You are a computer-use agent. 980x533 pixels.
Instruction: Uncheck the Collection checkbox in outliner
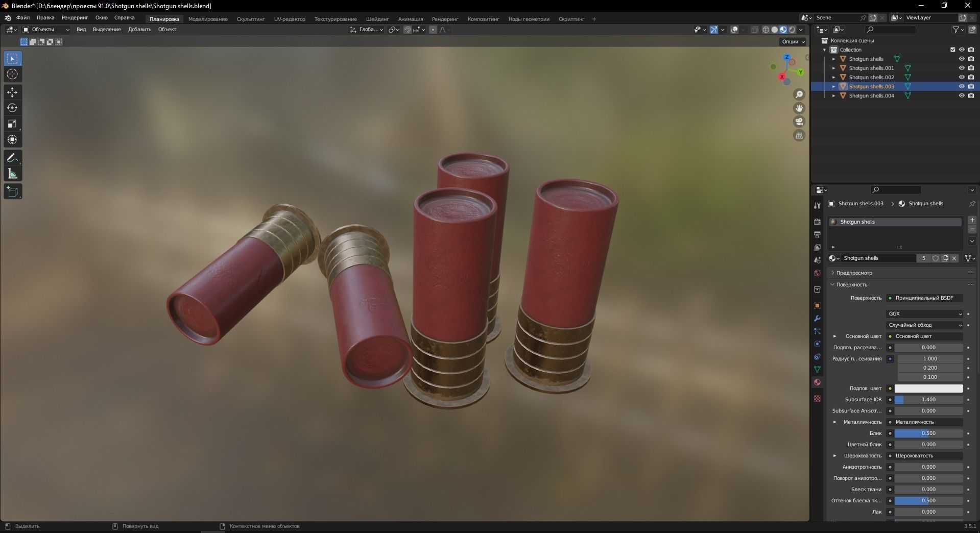pyautogui.click(x=953, y=50)
